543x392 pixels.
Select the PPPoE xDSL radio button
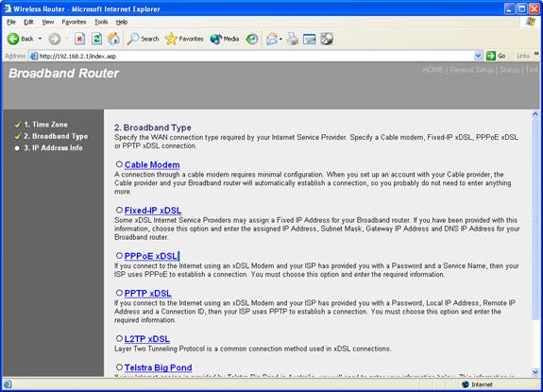(119, 256)
